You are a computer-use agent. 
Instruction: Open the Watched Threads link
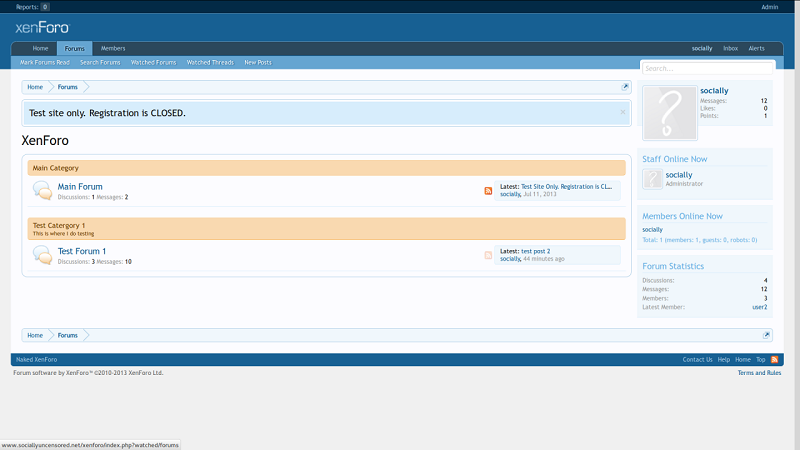(210, 62)
